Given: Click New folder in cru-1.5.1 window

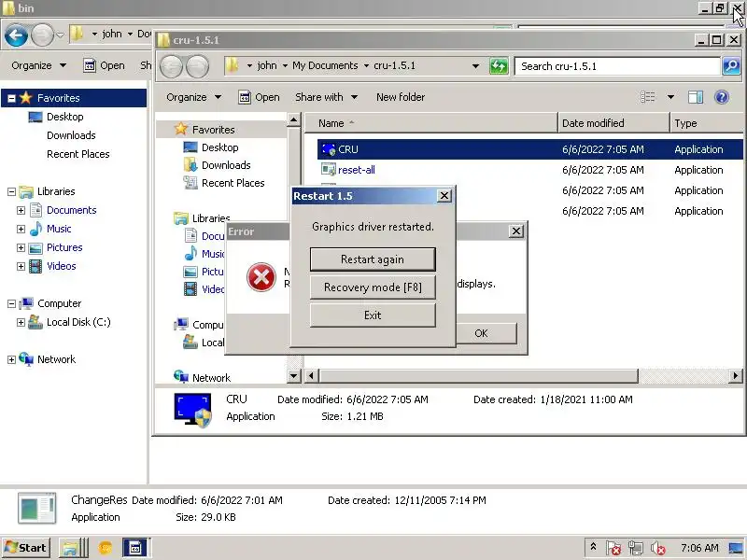Looking at the screenshot, I should (x=401, y=97).
